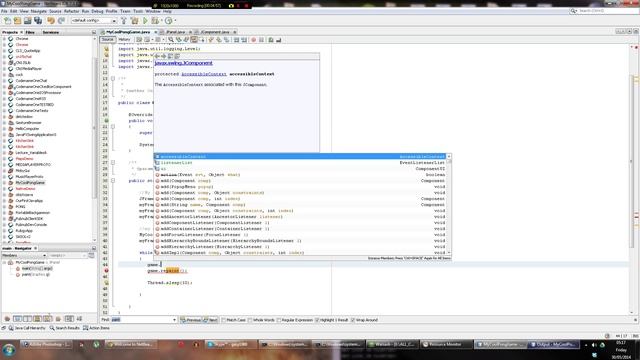This screenshot has height=360, width=640.
Task: Open the Java Call Hierarchy window
Action: [27, 328]
